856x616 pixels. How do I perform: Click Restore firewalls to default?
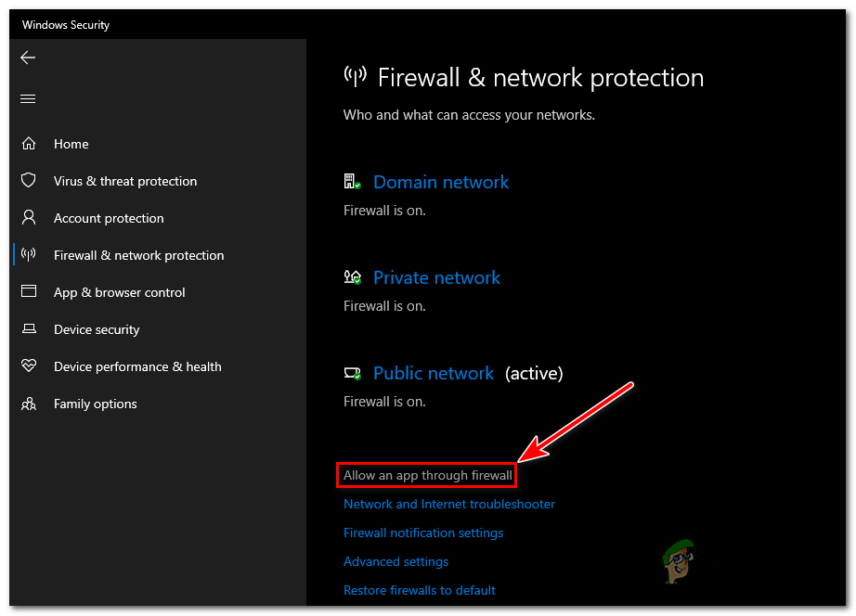pyautogui.click(x=419, y=590)
